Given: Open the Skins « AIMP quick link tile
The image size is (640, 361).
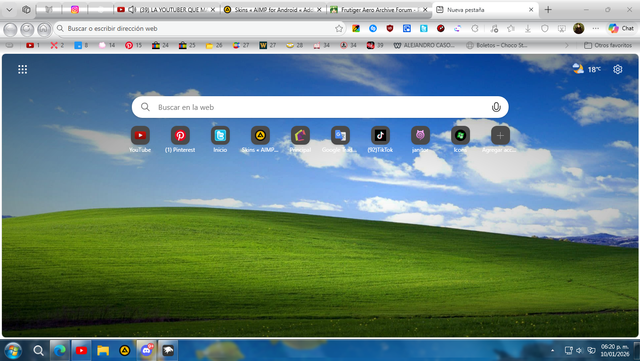Looking at the screenshot, I should tap(260, 136).
